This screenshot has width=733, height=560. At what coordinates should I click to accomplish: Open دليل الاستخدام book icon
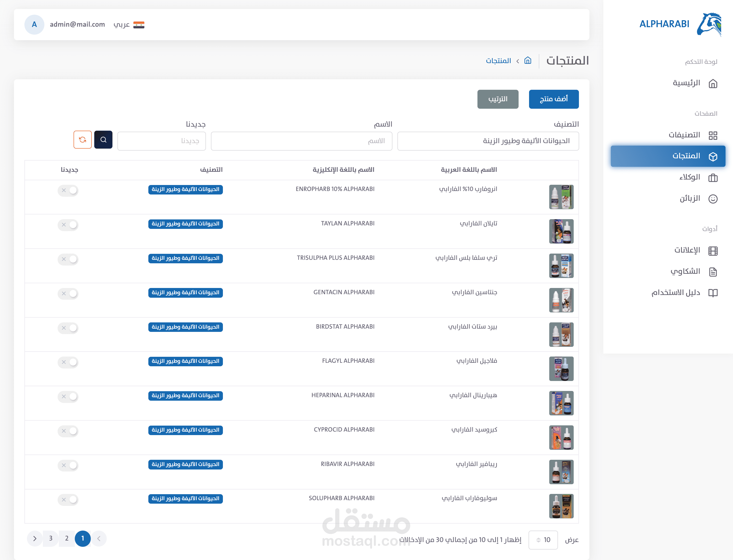tap(713, 293)
